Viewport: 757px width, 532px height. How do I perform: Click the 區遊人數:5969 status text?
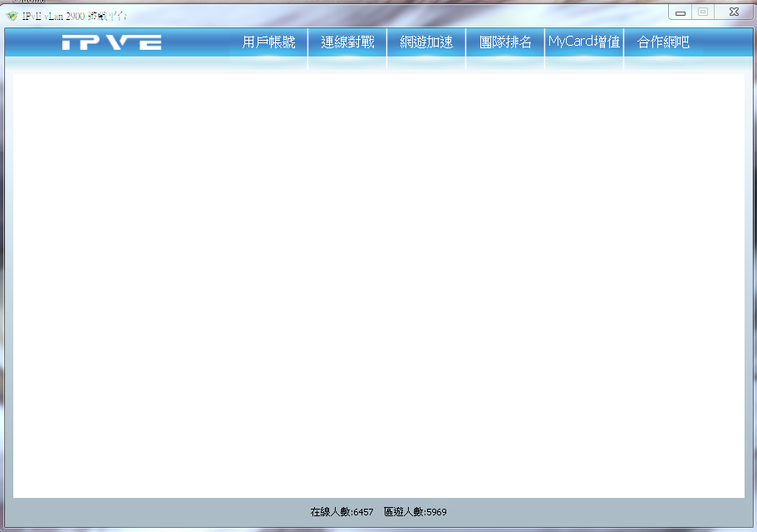pos(415,512)
